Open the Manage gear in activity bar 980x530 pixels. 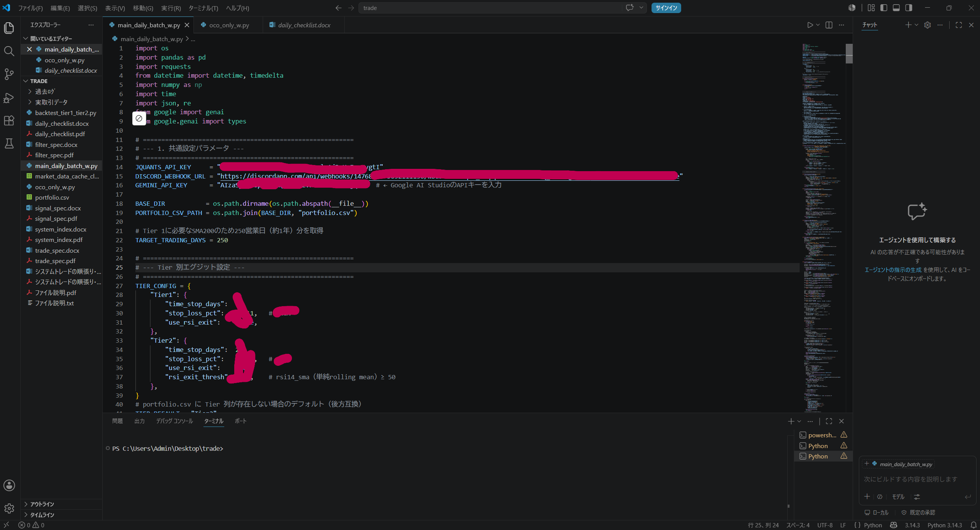tap(9, 508)
